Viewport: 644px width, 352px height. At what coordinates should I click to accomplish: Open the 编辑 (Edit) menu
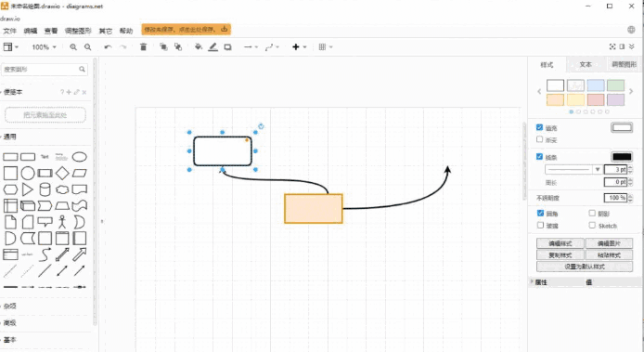31,31
